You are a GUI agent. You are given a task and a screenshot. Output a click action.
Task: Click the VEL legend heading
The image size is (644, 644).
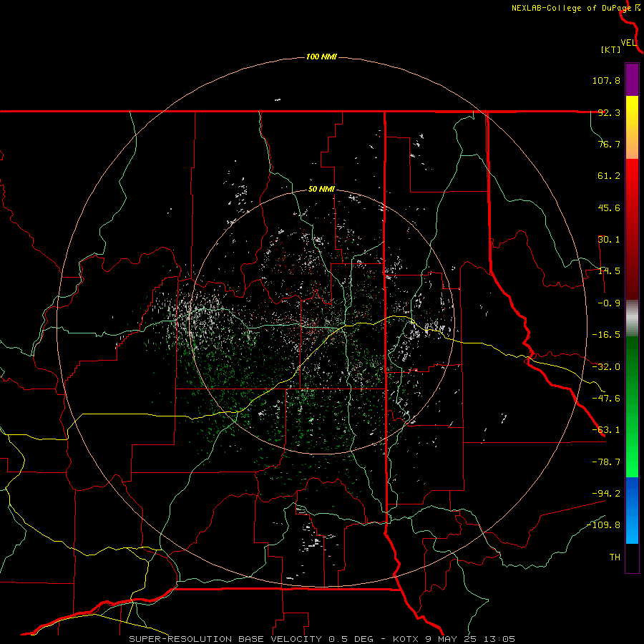(x=628, y=42)
